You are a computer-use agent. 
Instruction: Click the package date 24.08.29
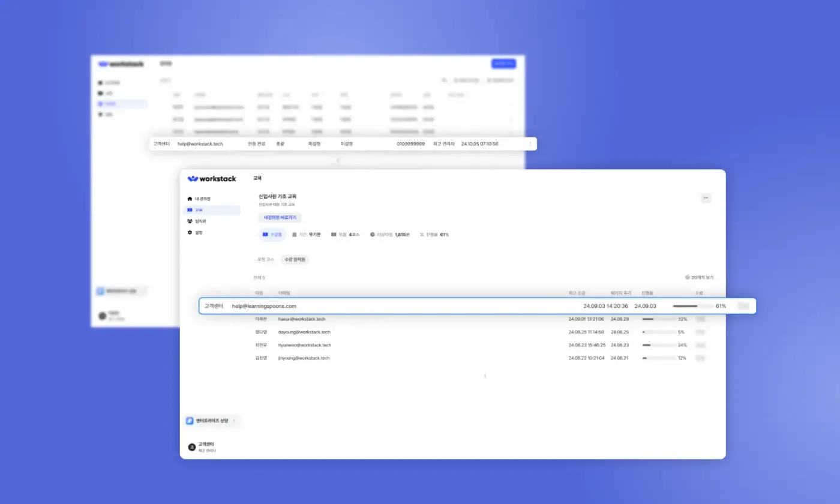coord(621,319)
